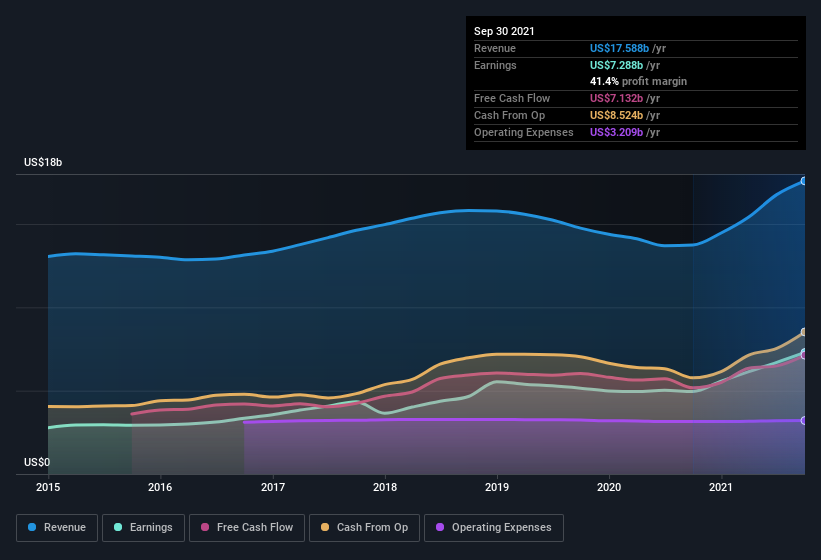Screen dimensions: 821x560
Task: Toggle the Operating Expenses legend button
Action: [x=494, y=528]
